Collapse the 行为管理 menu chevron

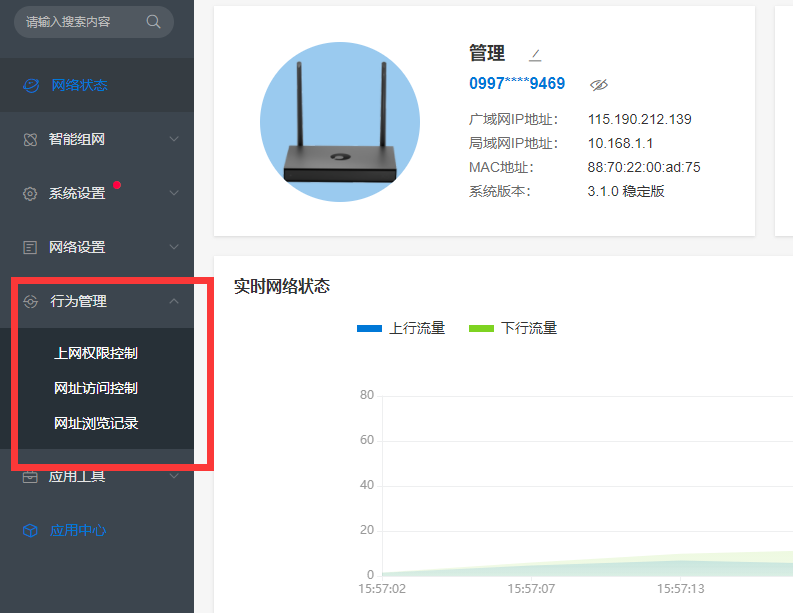point(174,301)
